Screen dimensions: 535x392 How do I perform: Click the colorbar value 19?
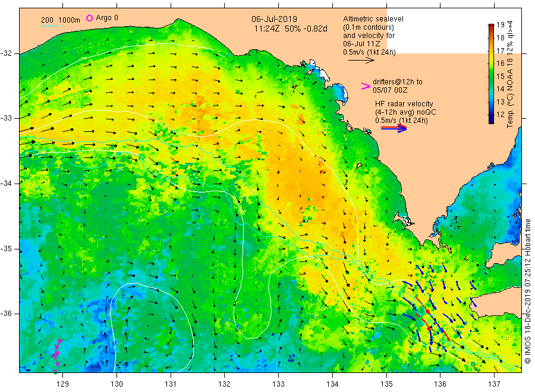tap(500, 24)
